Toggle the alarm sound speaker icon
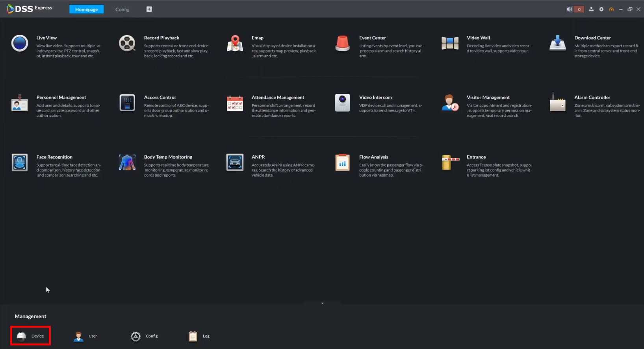This screenshot has height=349, width=644. pyautogui.click(x=569, y=9)
